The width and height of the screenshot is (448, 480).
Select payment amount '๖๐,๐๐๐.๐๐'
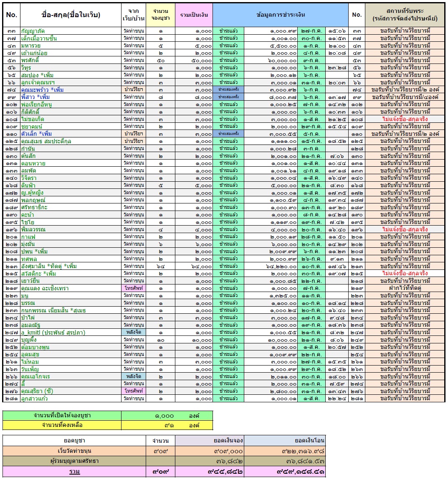(271, 60)
